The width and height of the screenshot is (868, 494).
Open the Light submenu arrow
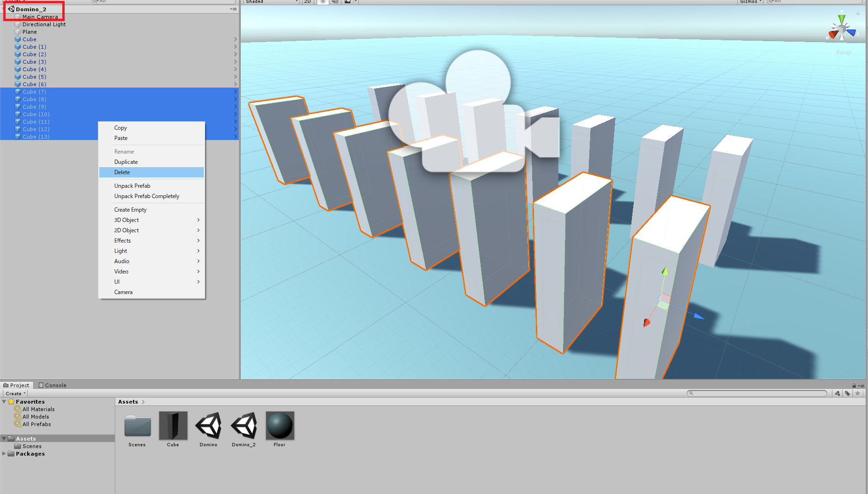click(199, 251)
